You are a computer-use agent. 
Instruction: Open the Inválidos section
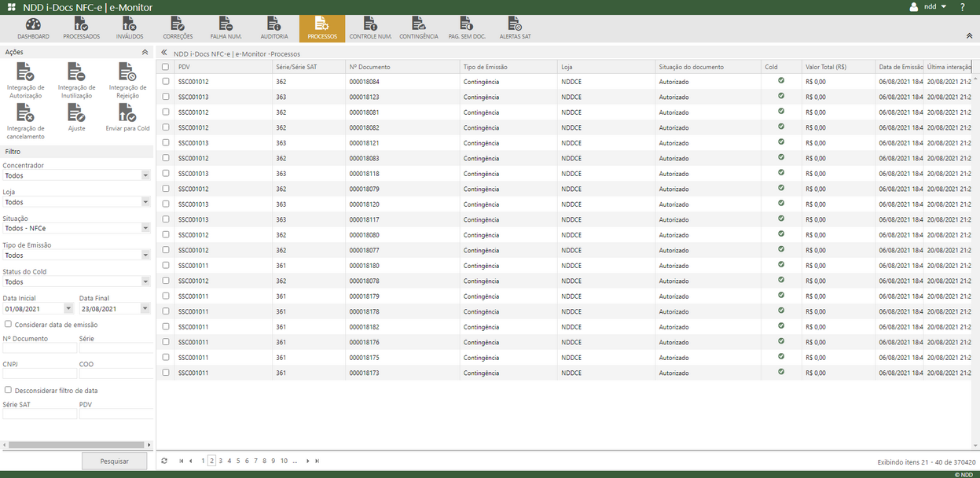(129, 29)
